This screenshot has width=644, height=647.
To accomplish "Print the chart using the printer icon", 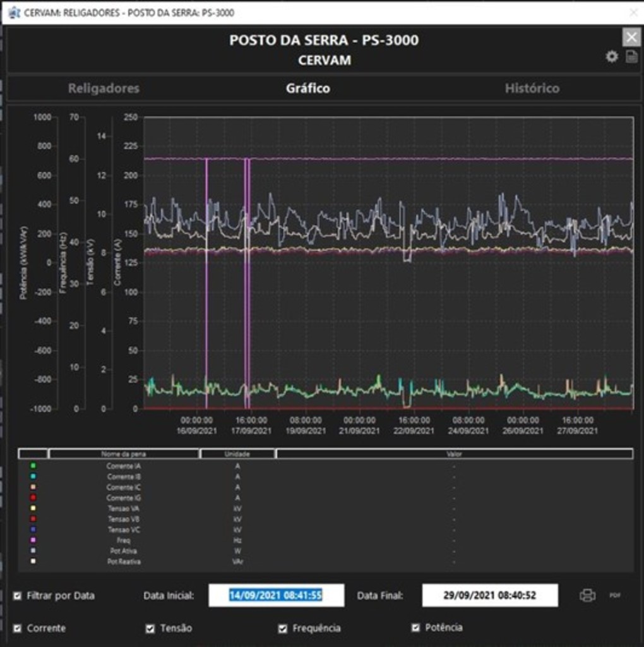I will click(x=588, y=595).
